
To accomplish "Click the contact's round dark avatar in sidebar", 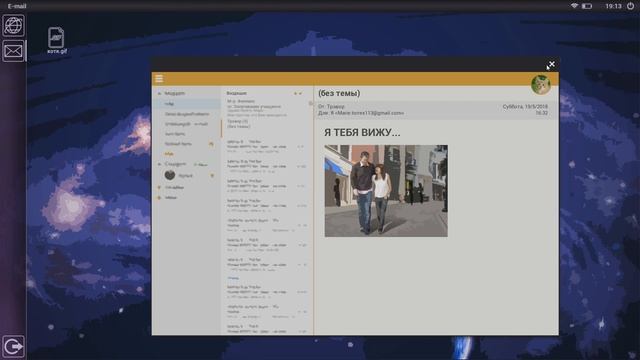I will [x=170, y=175].
